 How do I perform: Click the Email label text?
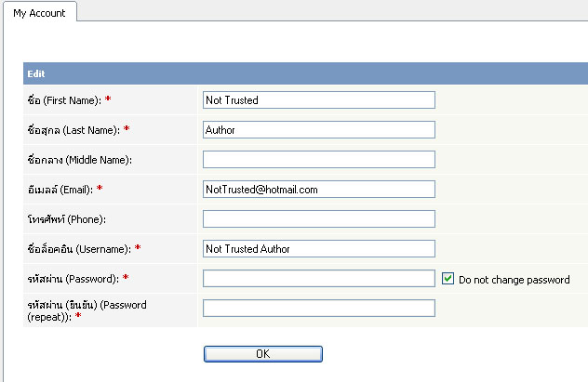[60, 190]
